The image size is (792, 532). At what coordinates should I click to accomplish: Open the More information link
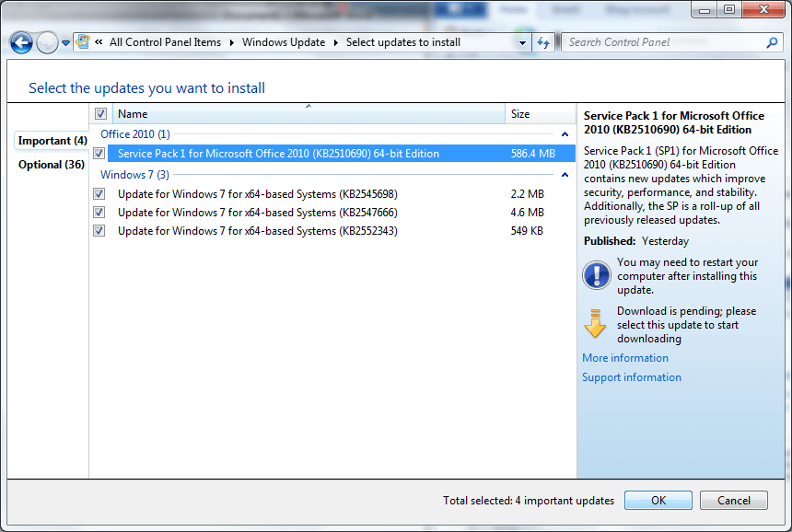point(624,357)
